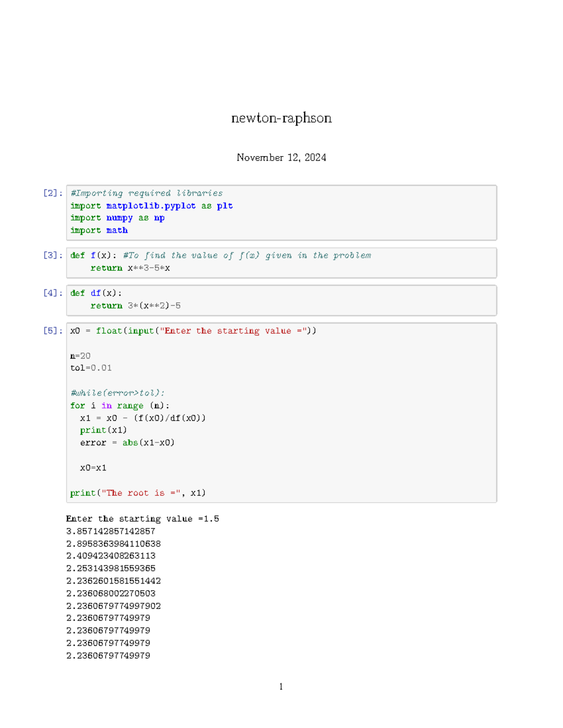The image size is (563, 728).
Task: Select the def df(x) function definition
Action: (96, 293)
